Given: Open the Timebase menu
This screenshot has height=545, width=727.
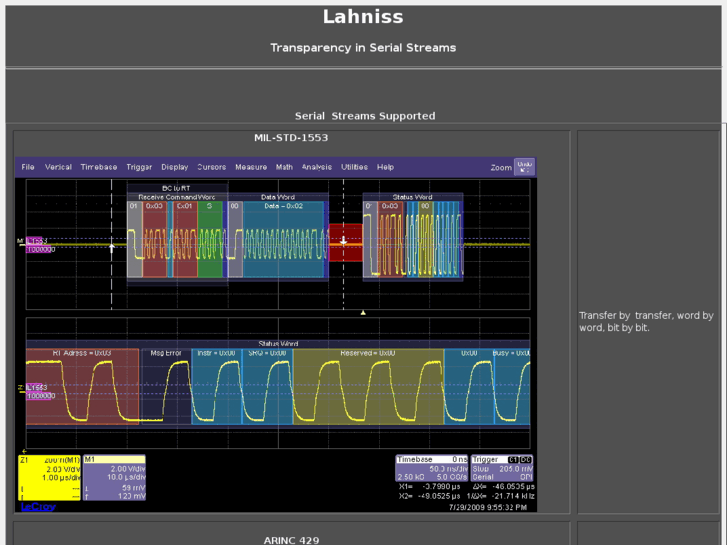Looking at the screenshot, I should pyautogui.click(x=99, y=167).
